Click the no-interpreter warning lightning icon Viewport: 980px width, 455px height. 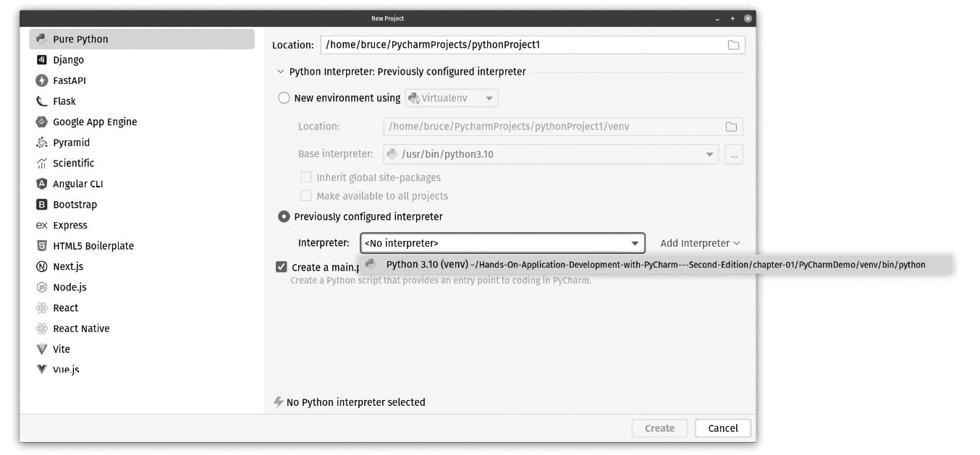(278, 402)
